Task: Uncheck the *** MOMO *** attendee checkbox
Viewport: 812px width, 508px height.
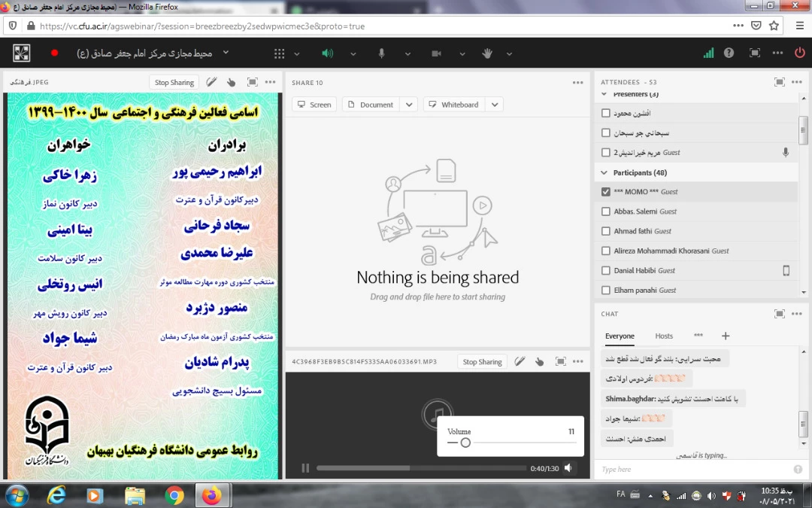Action: tap(606, 192)
